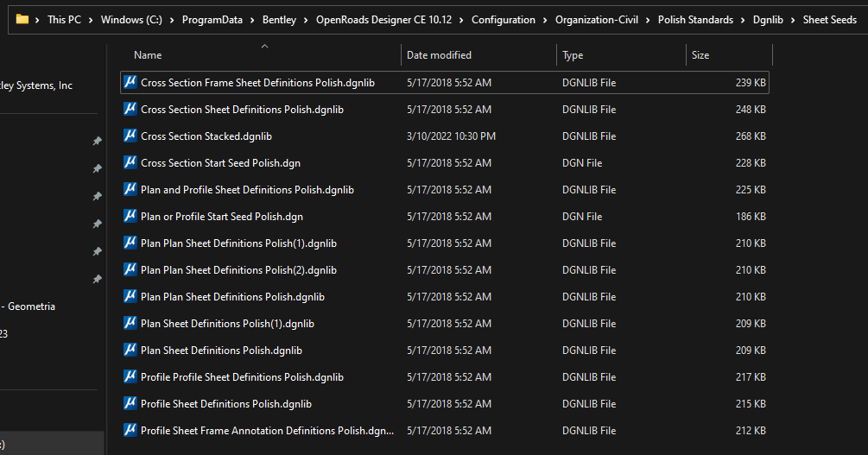This screenshot has width=868, height=455.
Task: Click the 186 KB size cell
Action: pyautogui.click(x=751, y=217)
